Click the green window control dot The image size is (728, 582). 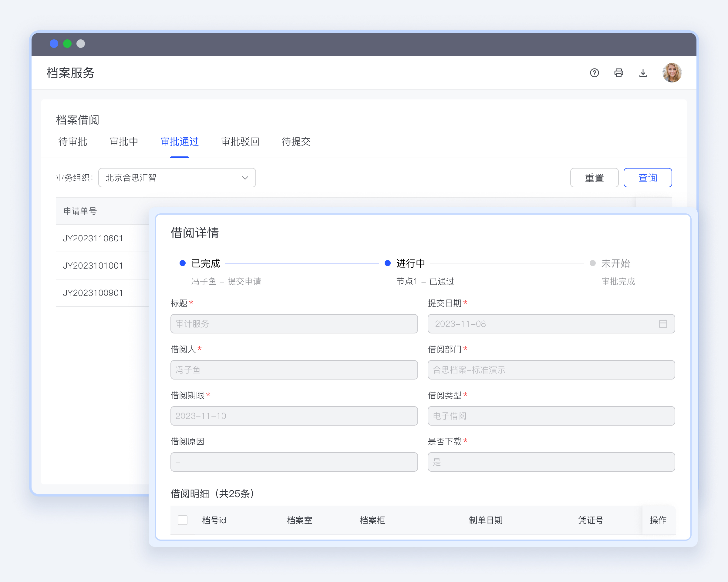point(68,44)
